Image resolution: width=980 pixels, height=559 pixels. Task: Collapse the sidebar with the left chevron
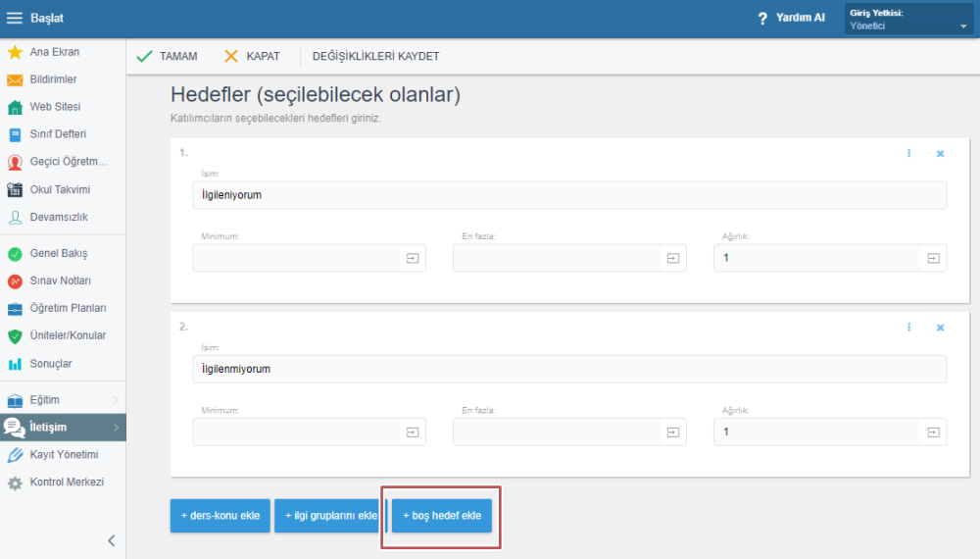[x=111, y=540]
